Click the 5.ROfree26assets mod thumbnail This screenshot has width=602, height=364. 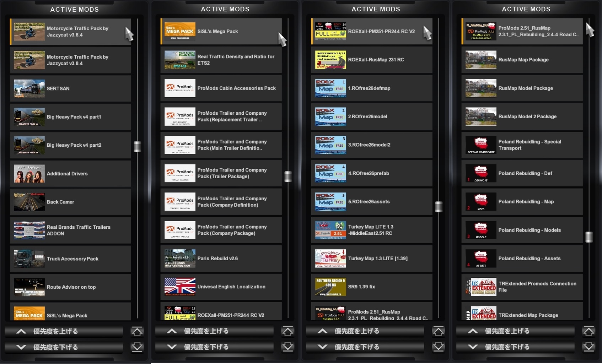pyautogui.click(x=330, y=202)
